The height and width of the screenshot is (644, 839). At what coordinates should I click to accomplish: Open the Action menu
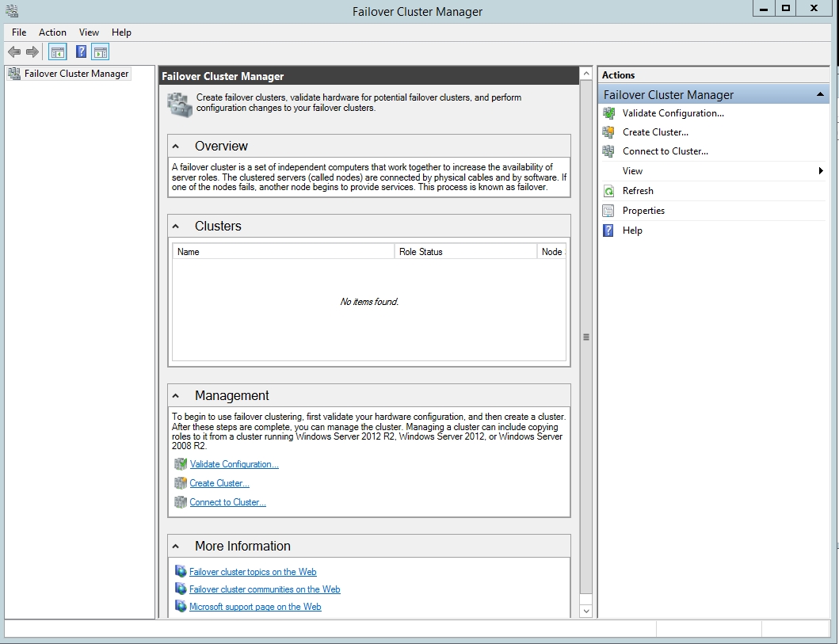pos(52,32)
